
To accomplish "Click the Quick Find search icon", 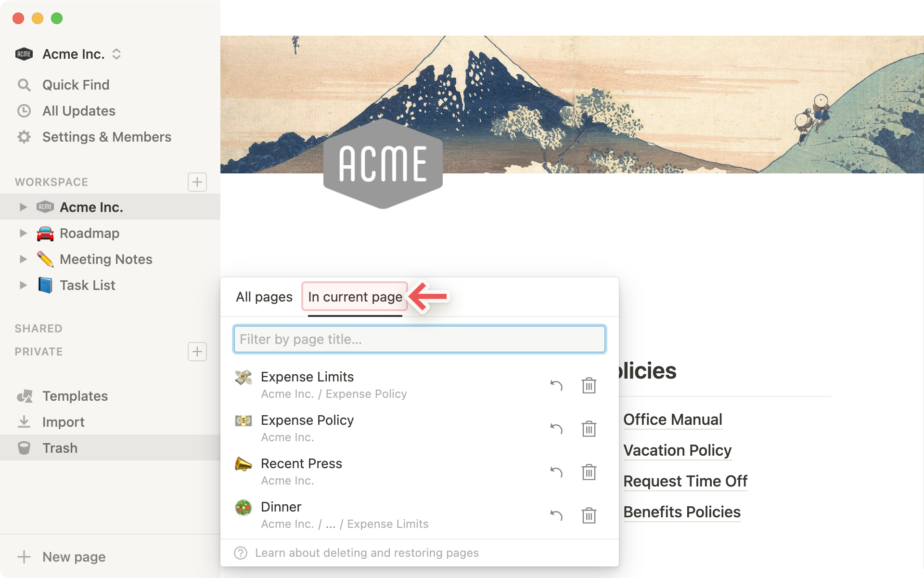I will 24,85.
